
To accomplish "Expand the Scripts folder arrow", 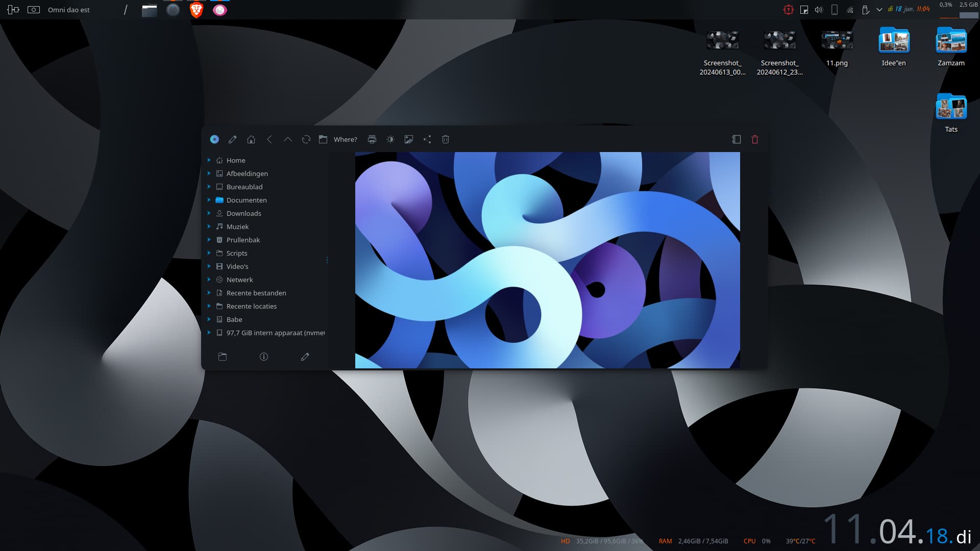I will 209,253.
